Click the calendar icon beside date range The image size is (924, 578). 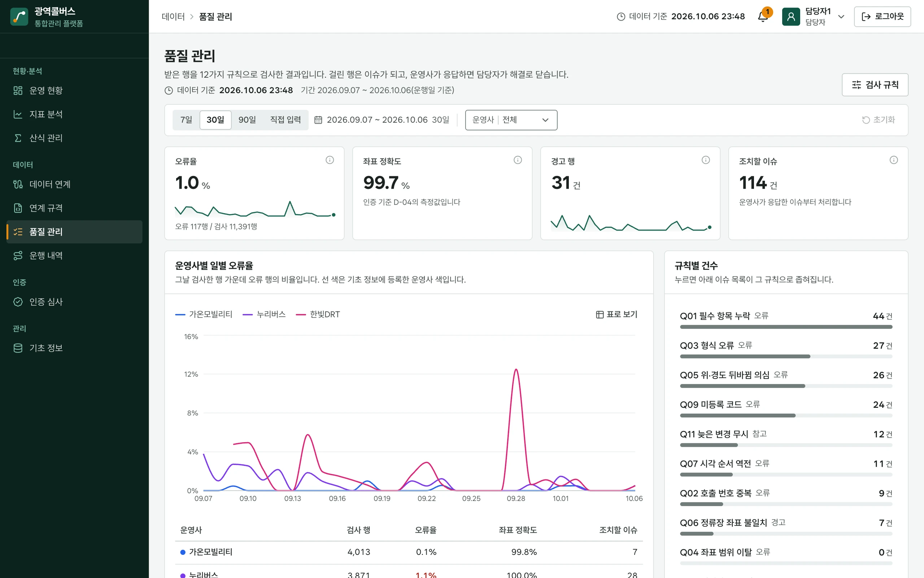point(318,120)
